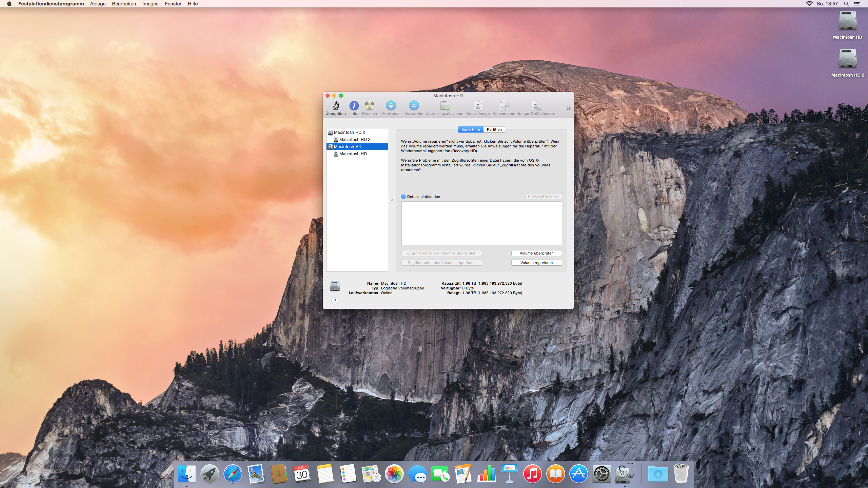Image resolution: width=868 pixels, height=488 pixels.
Task: Open Finder from the Dock
Action: (x=187, y=473)
